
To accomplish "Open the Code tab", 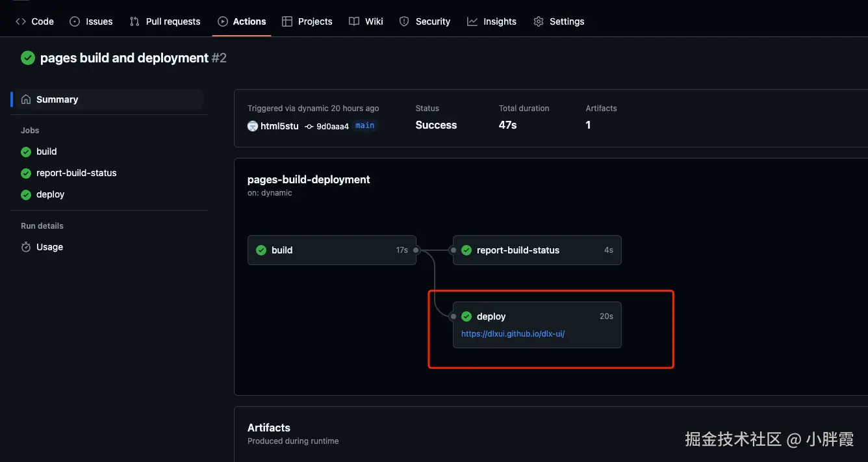I will click(34, 21).
